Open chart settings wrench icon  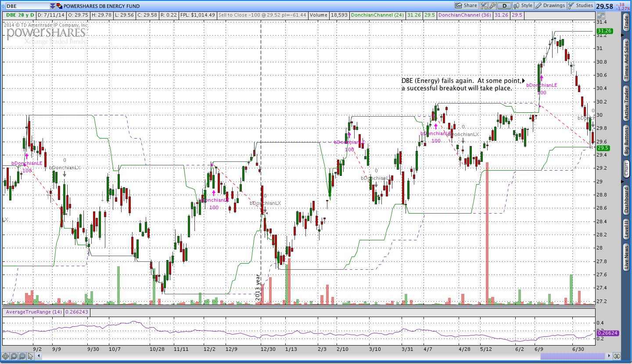point(492,6)
